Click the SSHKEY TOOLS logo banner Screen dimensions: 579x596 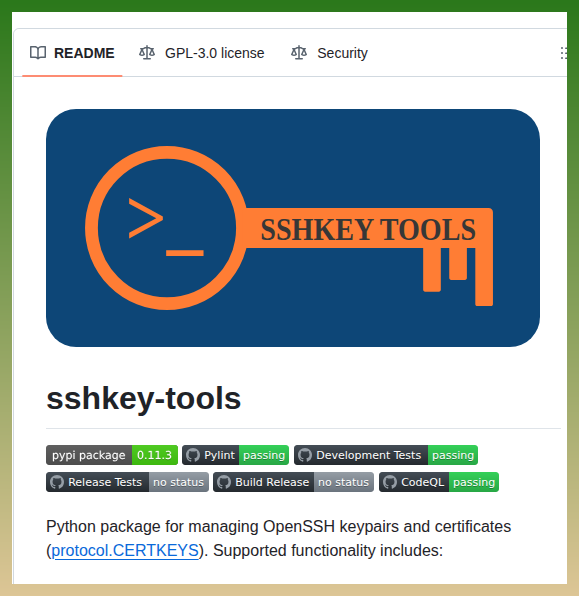293,228
